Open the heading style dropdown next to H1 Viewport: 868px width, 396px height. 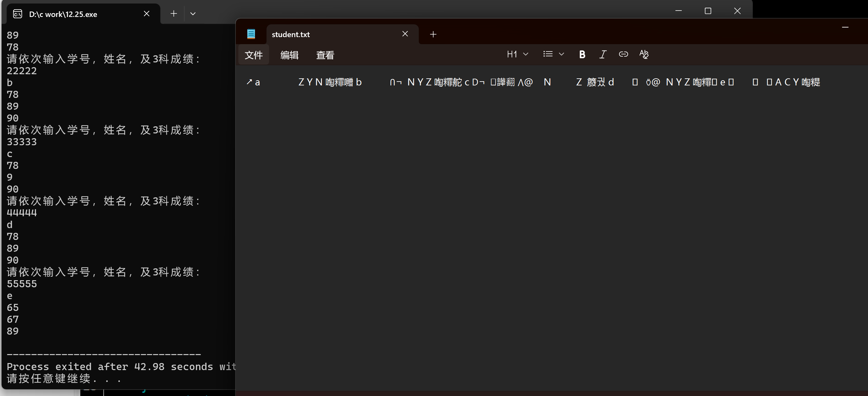pos(525,54)
